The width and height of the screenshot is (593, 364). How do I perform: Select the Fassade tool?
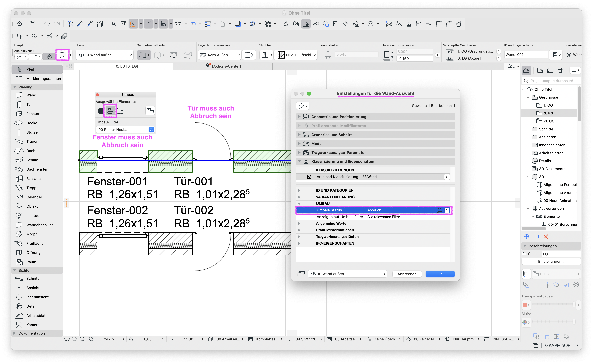37,178
